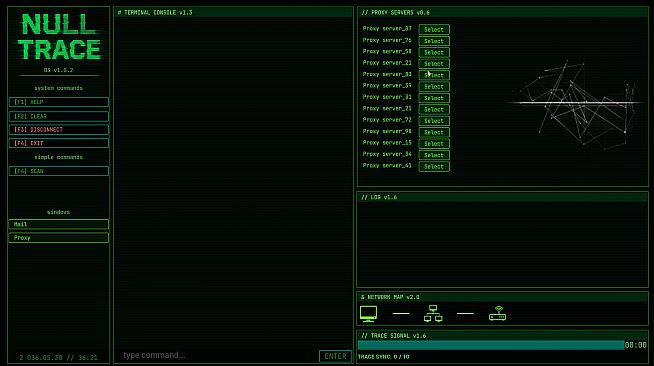Click the [F2] CLEAR command button
The height and width of the screenshot is (366, 654).
(x=59, y=116)
